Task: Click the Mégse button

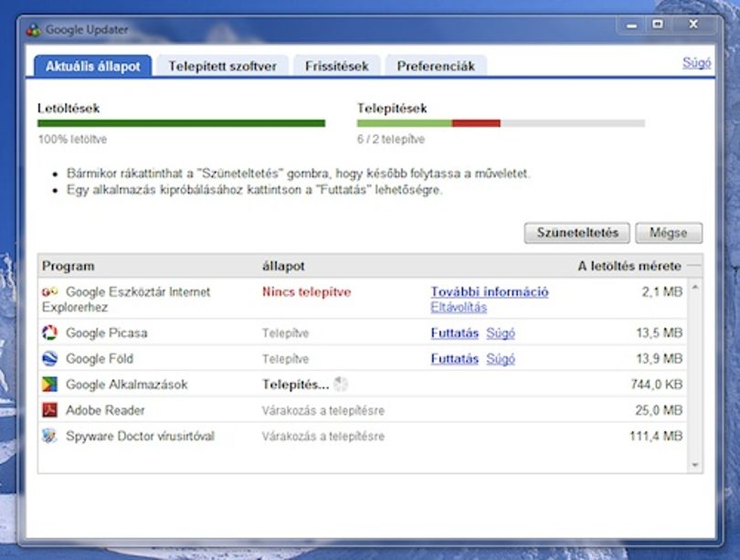Action: 669,233
